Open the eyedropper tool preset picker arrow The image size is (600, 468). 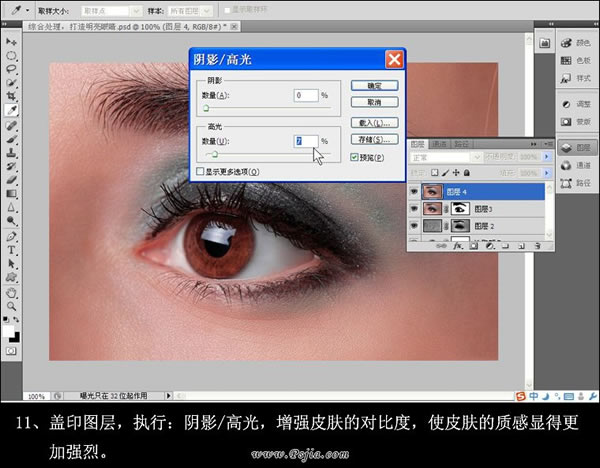28,10
